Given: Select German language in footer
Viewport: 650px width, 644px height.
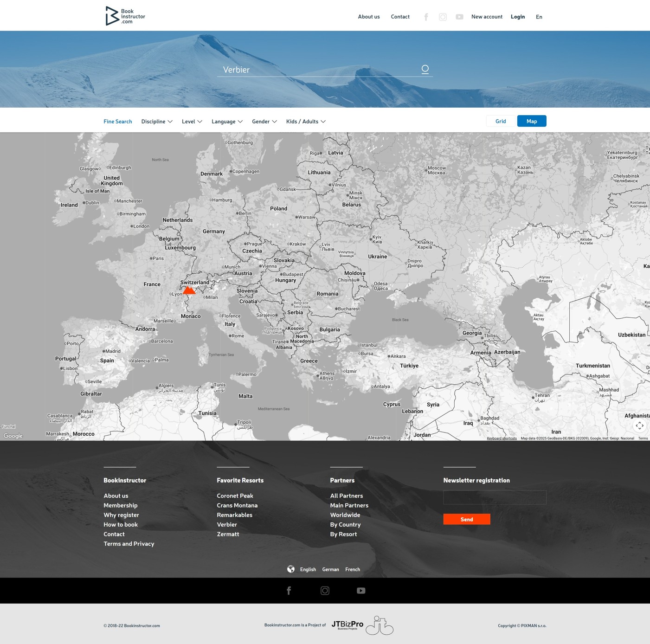Looking at the screenshot, I should coord(330,569).
